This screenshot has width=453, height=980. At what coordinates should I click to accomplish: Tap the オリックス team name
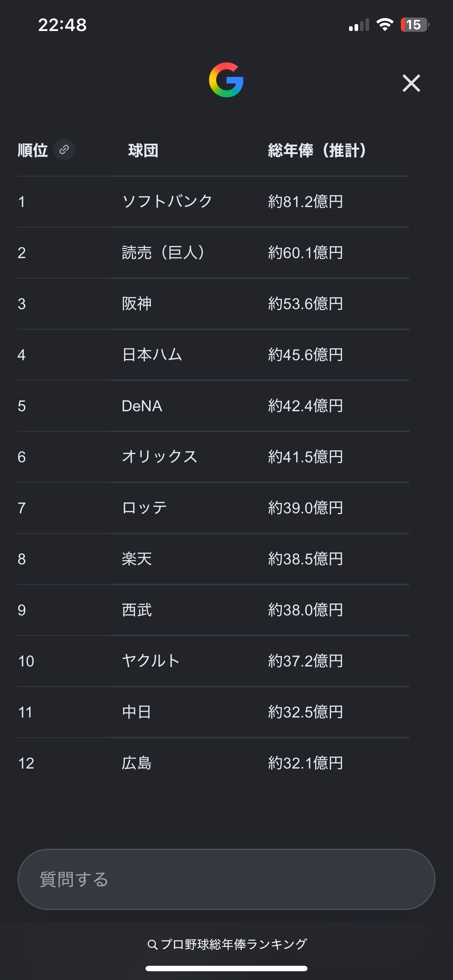160,457
